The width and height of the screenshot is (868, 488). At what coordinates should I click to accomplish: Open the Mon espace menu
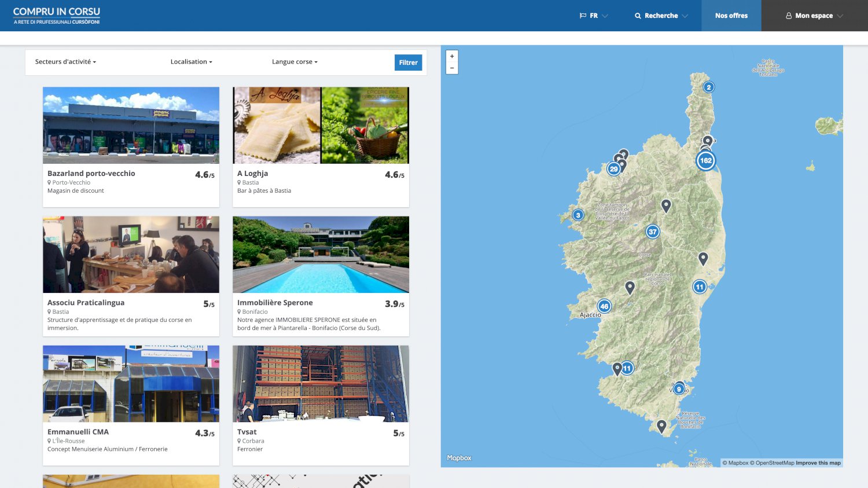[814, 16]
